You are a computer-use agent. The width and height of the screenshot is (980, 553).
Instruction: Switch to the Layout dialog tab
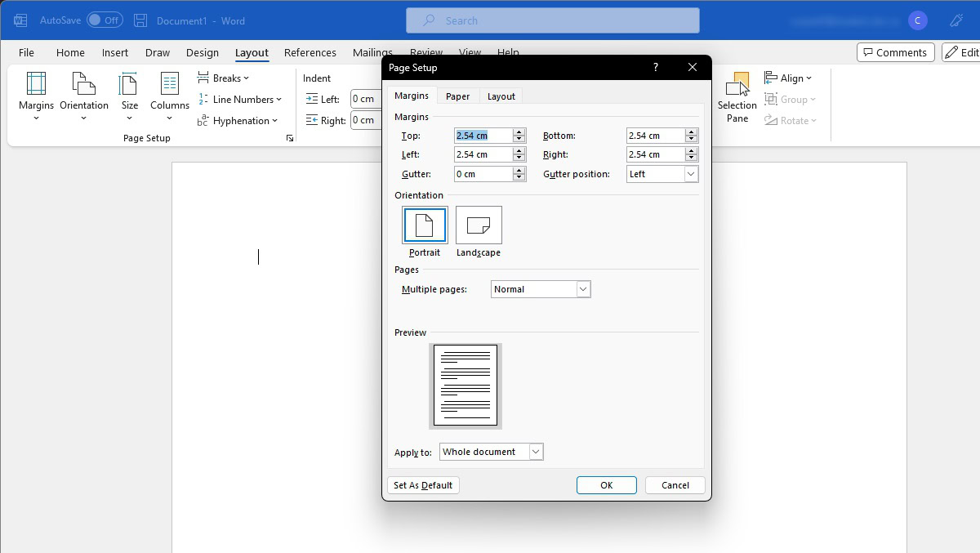[x=501, y=96]
